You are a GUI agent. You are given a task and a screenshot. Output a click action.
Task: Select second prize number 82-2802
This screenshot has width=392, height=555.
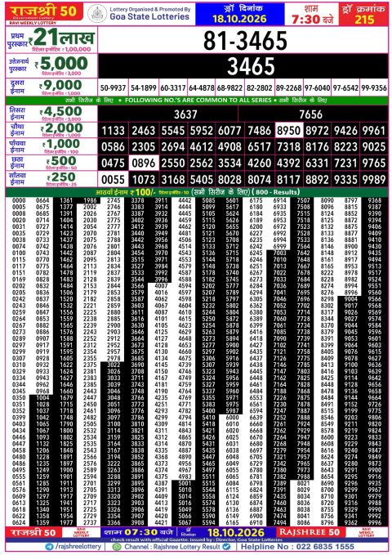(260, 87)
